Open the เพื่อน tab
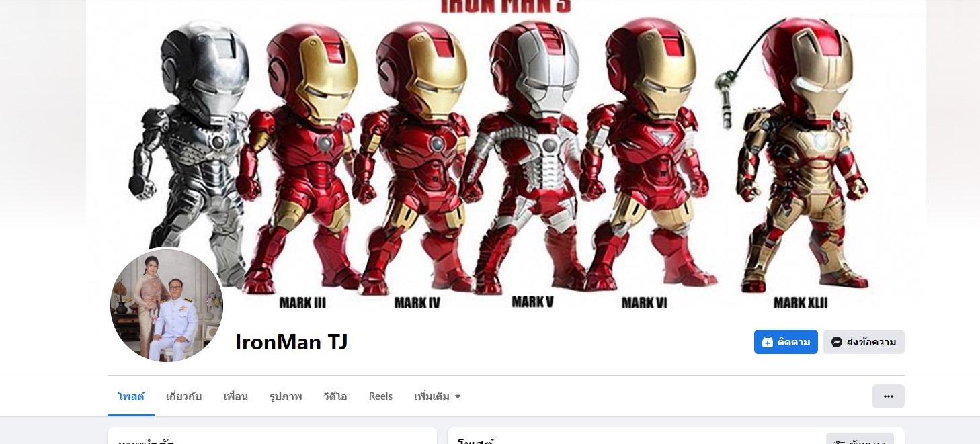 pyautogui.click(x=236, y=396)
